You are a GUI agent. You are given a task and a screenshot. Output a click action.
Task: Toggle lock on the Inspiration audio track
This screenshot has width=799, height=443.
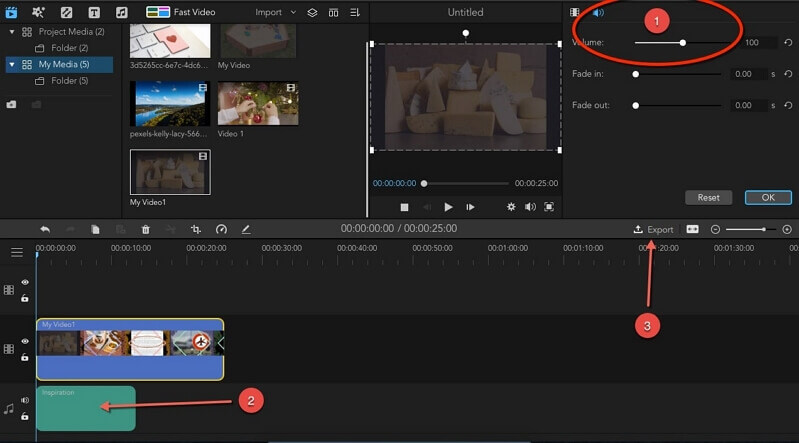[x=25, y=416]
